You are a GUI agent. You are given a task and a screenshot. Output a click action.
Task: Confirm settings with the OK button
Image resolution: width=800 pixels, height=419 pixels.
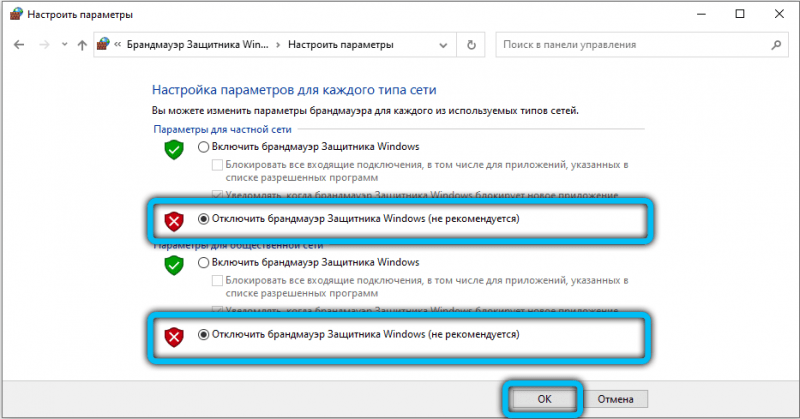pos(544,399)
